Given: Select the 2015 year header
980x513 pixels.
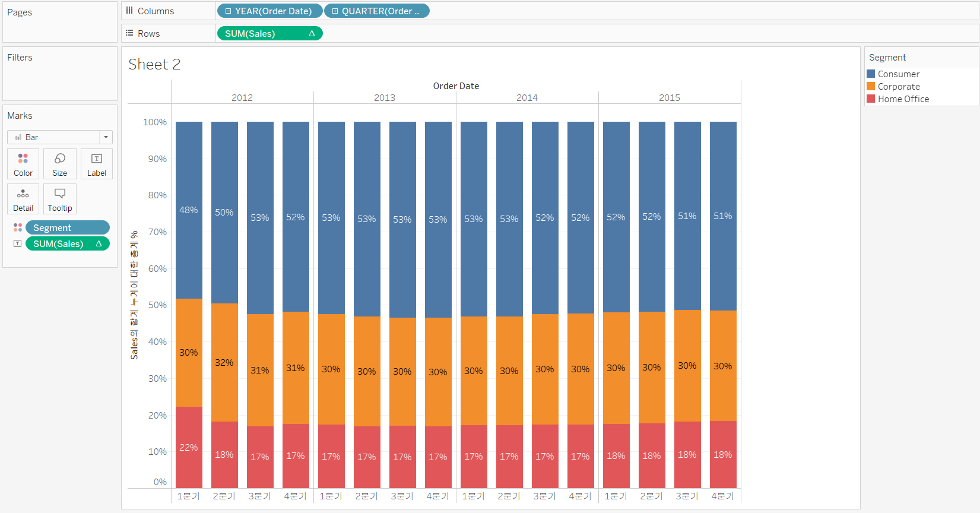Looking at the screenshot, I should (x=670, y=97).
